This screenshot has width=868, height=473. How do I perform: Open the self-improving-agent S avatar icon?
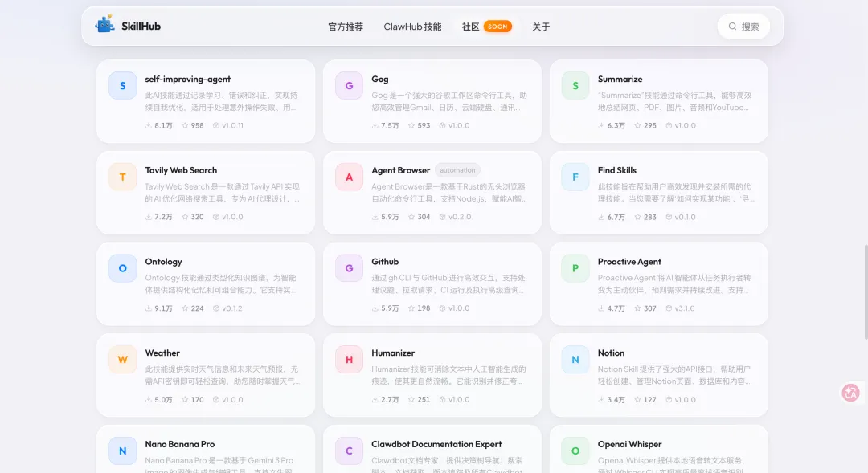[123, 86]
